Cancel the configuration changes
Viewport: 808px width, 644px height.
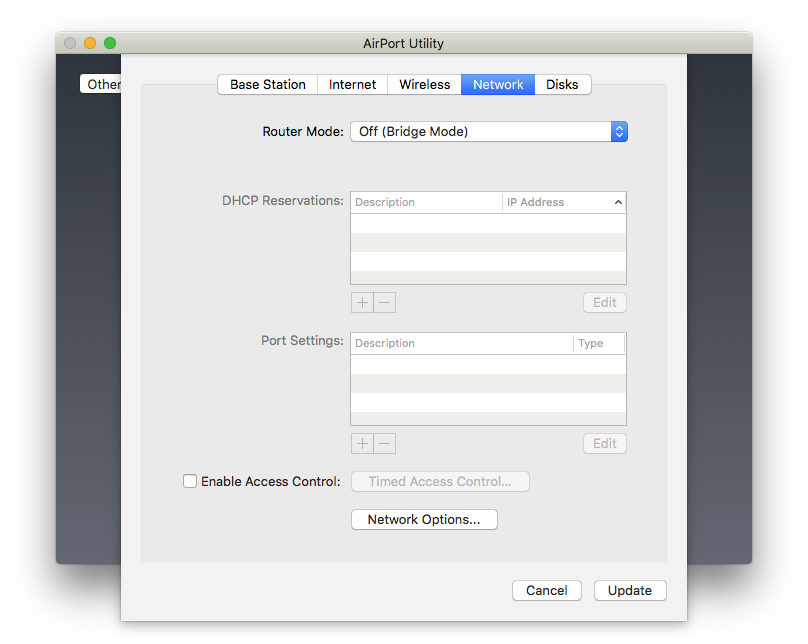click(547, 590)
